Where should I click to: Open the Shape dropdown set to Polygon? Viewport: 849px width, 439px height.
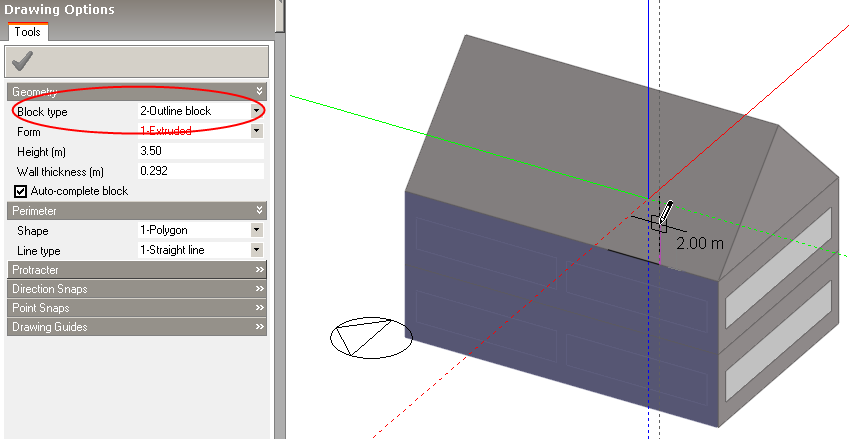tap(256, 230)
